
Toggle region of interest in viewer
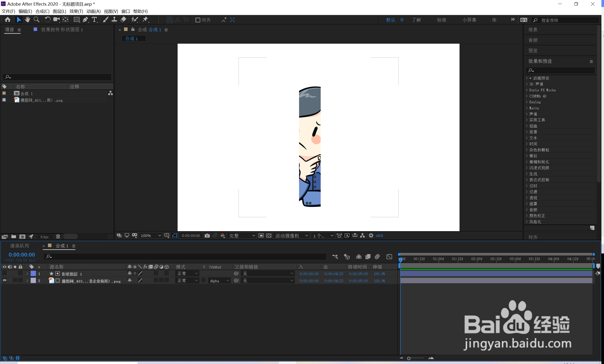[x=261, y=235]
